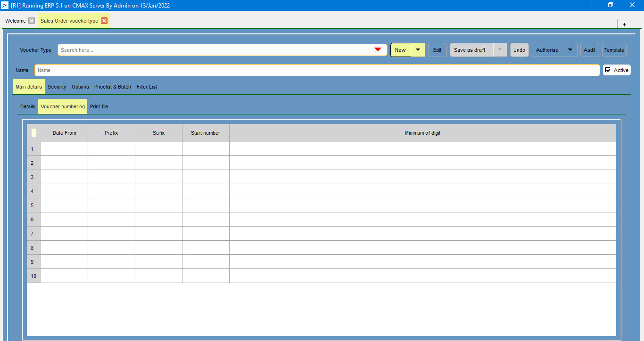
Task: Select row 6 header in grid
Action: tap(34, 219)
